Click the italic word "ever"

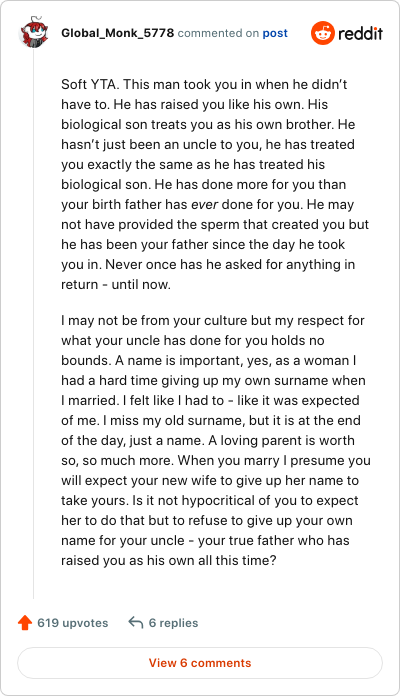point(205,205)
